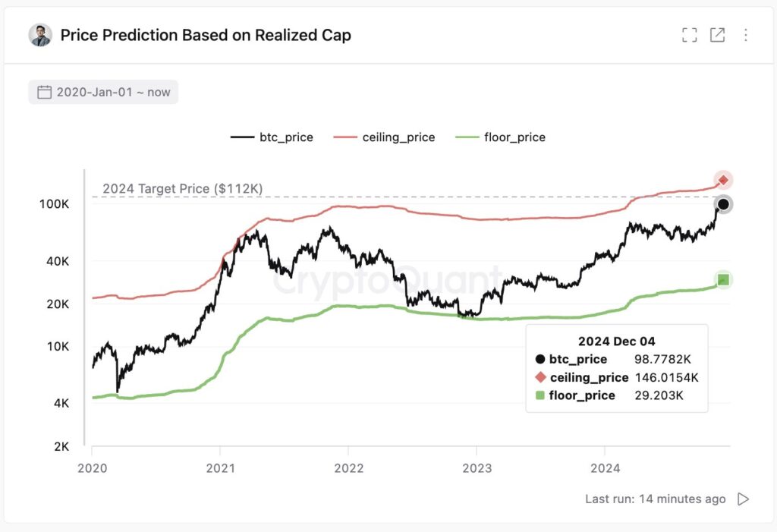Click the fullscreen expand icon
777x532 pixels.
pos(689,34)
